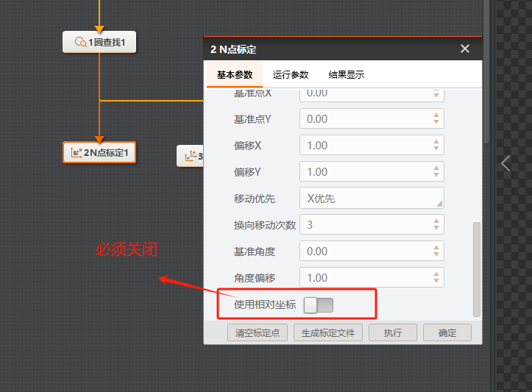Click the 清空标定点 button
532x392 pixels.
pos(258,332)
